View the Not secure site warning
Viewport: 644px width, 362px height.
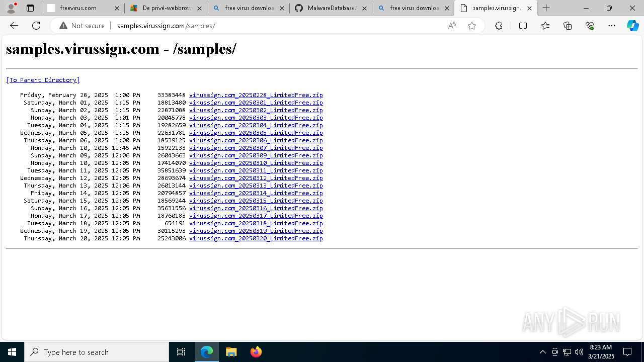tap(82, 26)
